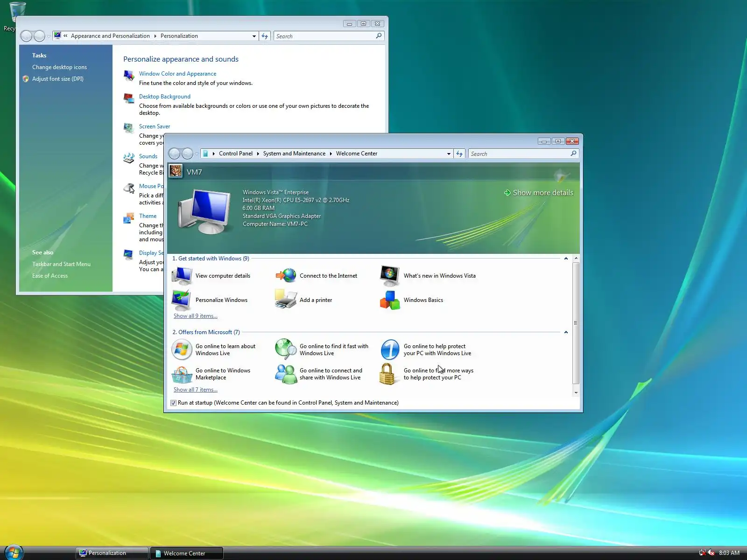This screenshot has width=747, height=560.
Task: Open the Personalize Windows icon
Action: (x=182, y=300)
